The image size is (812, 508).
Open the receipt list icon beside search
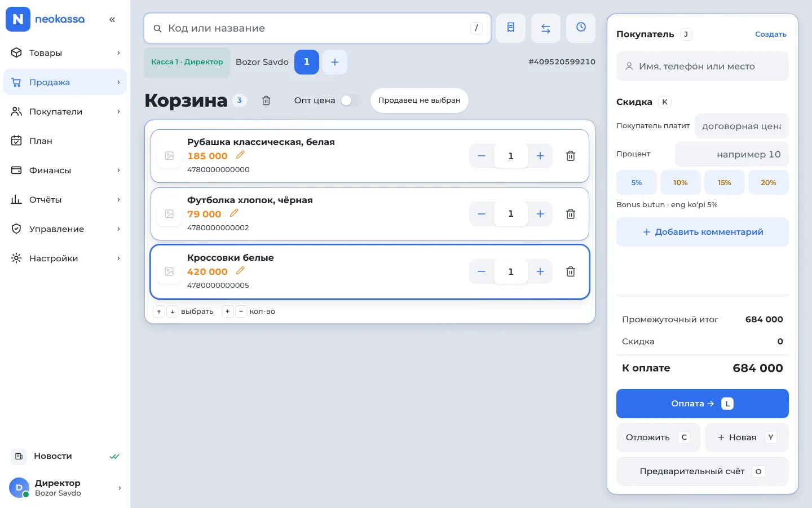pyautogui.click(x=511, y=28)
